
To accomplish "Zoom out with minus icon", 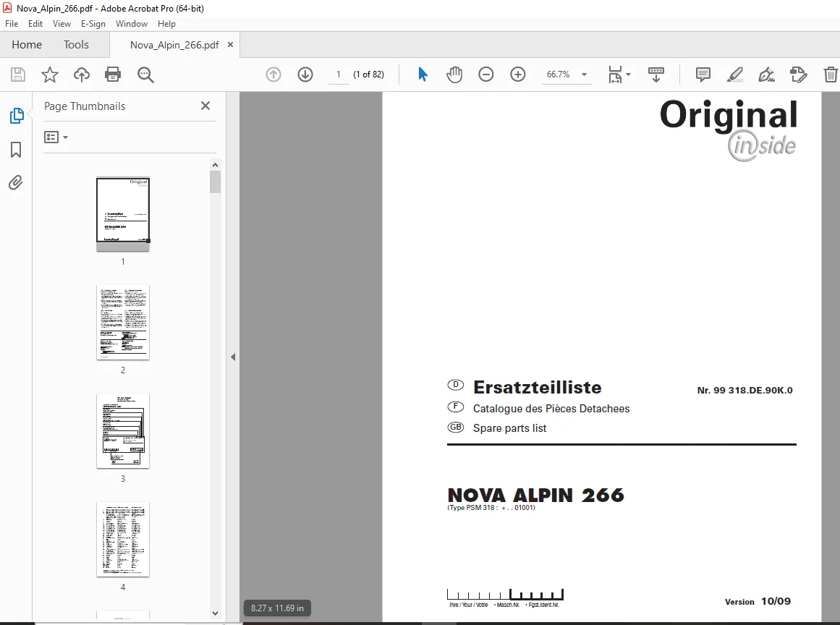I will click(x=486, y=75).
